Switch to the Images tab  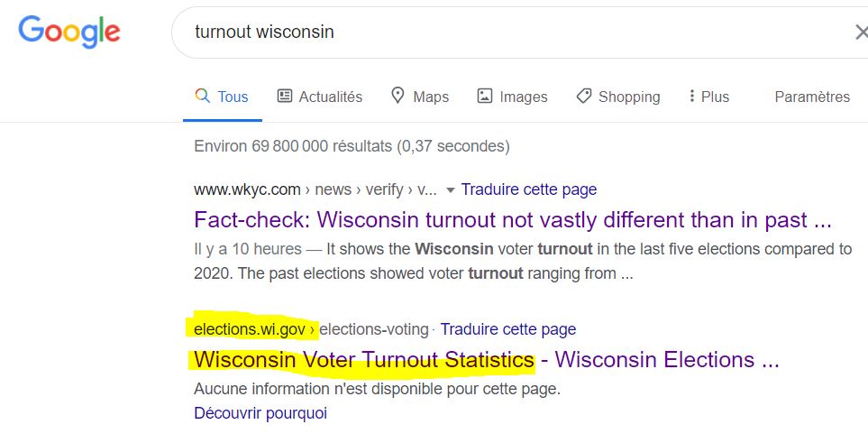(512, 97)
